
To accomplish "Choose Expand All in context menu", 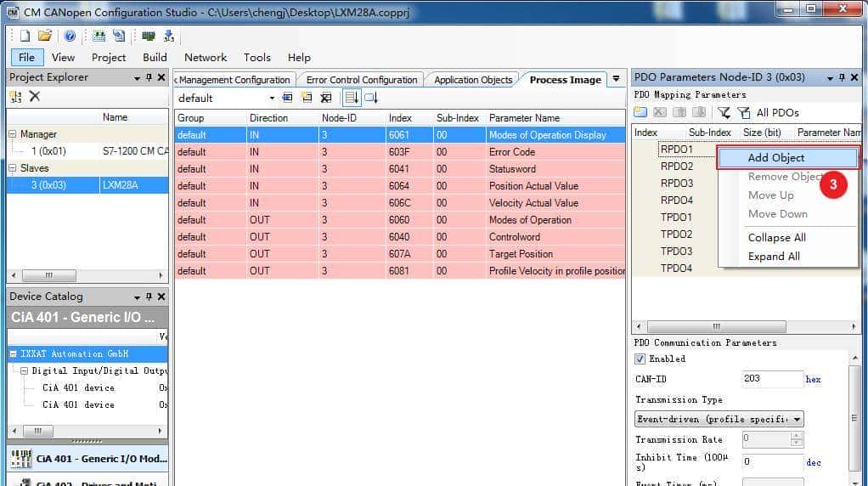I will tap(774, 257).
